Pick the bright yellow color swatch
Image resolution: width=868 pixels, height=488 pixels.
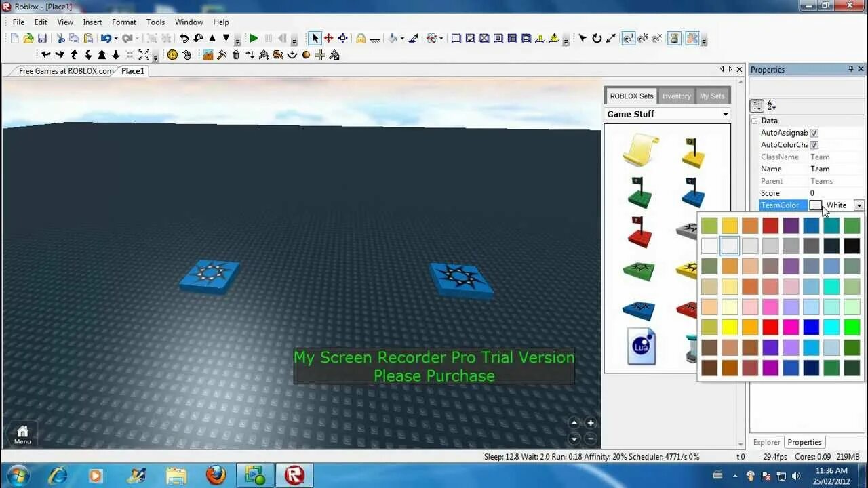(730, 327)
